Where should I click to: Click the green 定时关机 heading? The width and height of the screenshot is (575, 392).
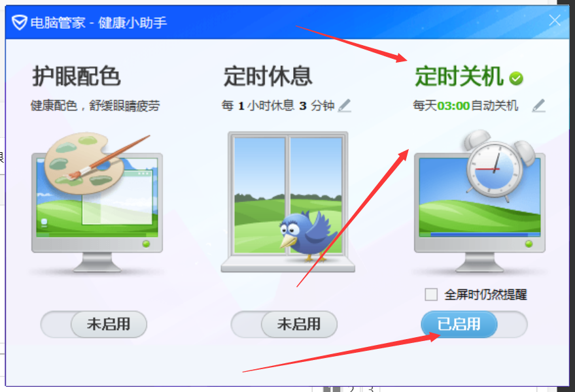(x=459, y=76)
